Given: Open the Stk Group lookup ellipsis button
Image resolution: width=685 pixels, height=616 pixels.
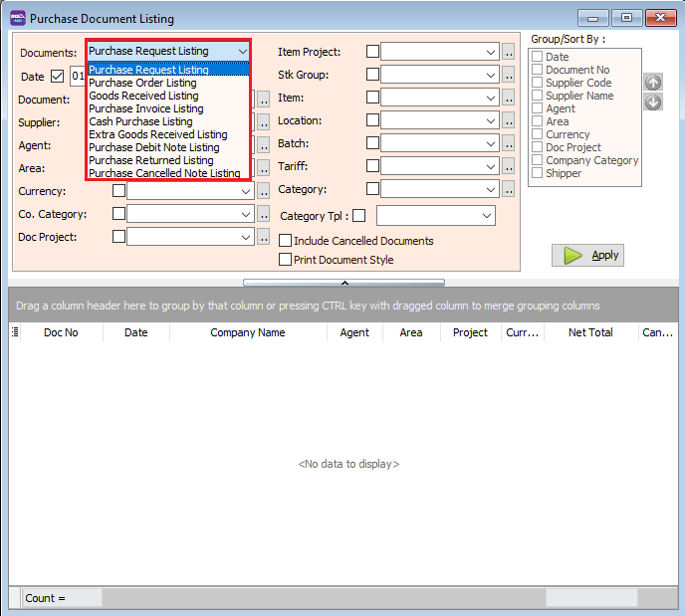Looking at the screenshot, I should coord(509,75).
